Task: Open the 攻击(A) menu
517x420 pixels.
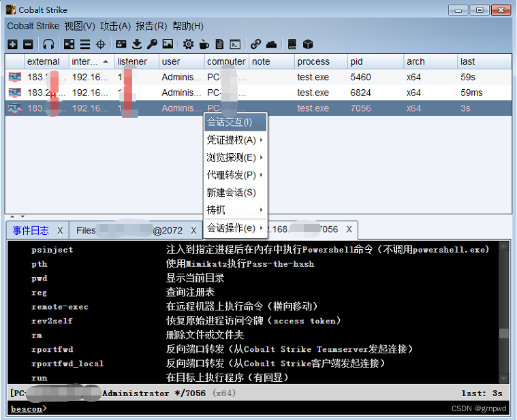Action: coord(115,26)
